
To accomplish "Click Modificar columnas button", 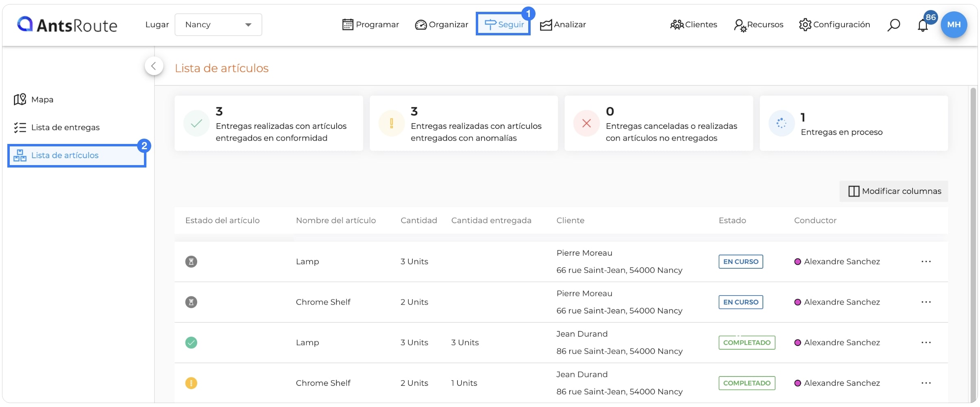I will (894, 191).
